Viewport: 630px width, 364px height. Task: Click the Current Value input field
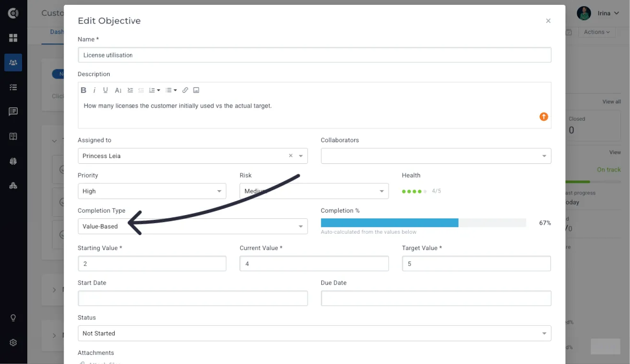point(314,263)
